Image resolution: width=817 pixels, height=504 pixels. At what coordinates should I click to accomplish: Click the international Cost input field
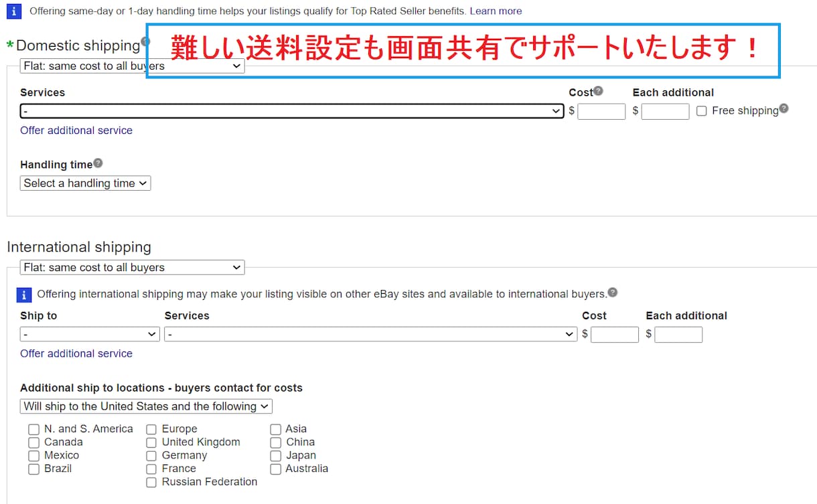pyautogui.click(x=615, y=334)
